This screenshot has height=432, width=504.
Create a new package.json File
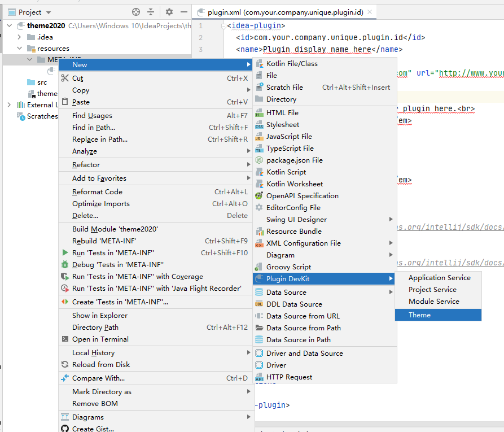pos(325,160)
